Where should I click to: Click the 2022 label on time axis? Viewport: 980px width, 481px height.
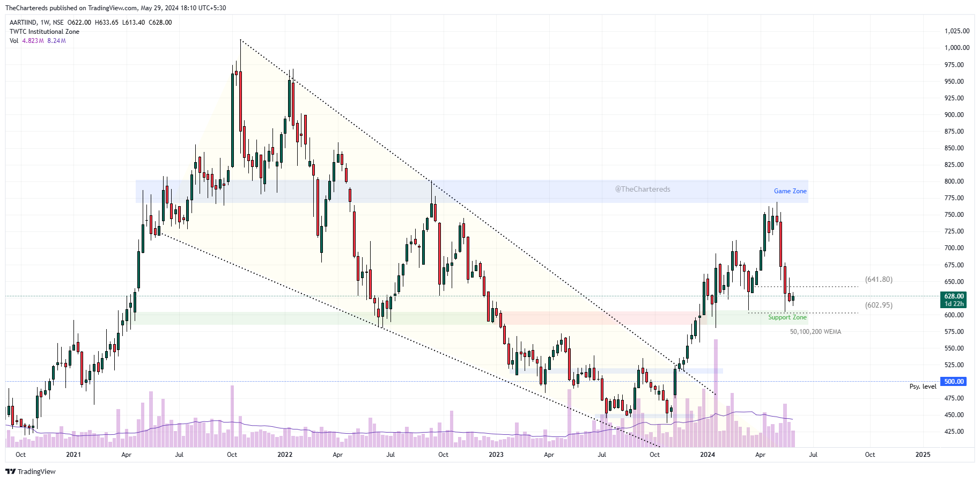pyautogui.click(x=285, y=455)
